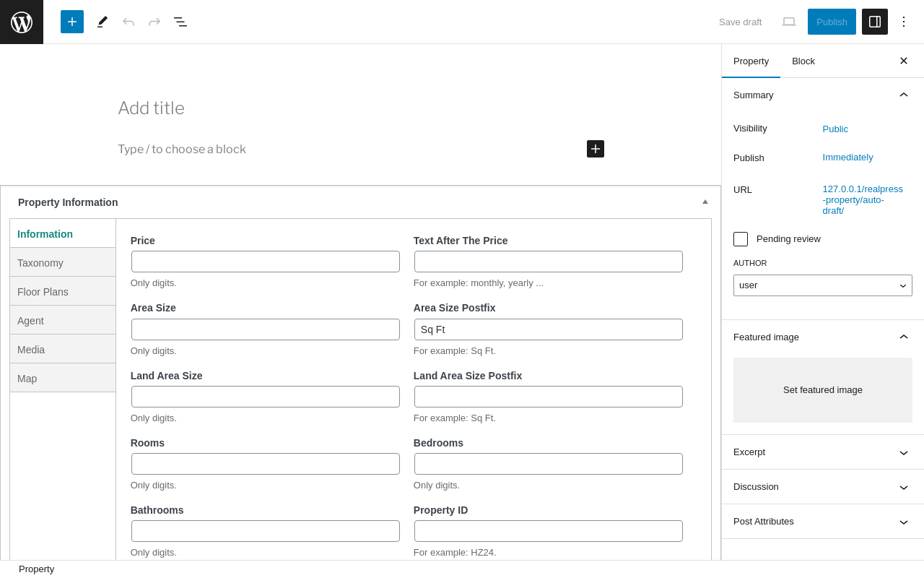This screenshot has width=924, height=578.
Task: Add block with black plus button
Action: 596,149
